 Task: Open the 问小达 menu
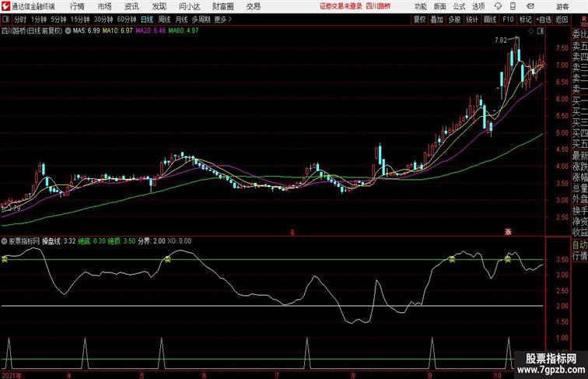coord(189,6)
